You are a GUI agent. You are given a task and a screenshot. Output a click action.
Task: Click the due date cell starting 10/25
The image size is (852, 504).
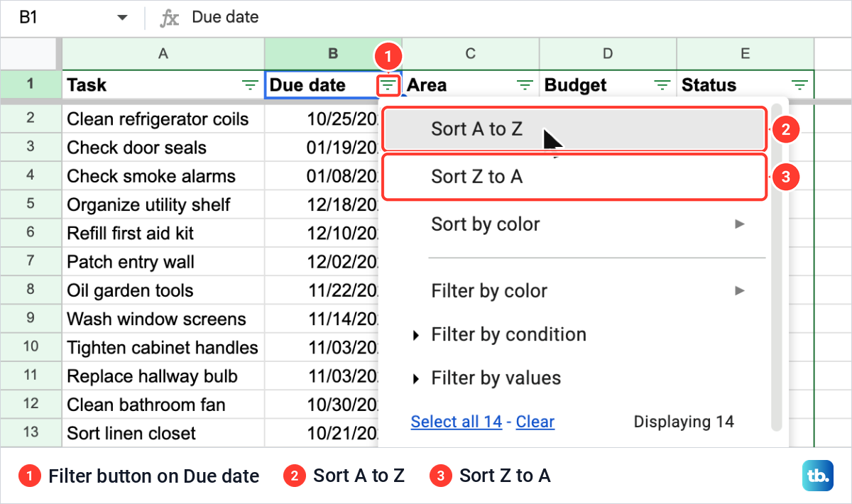[322, 119]
